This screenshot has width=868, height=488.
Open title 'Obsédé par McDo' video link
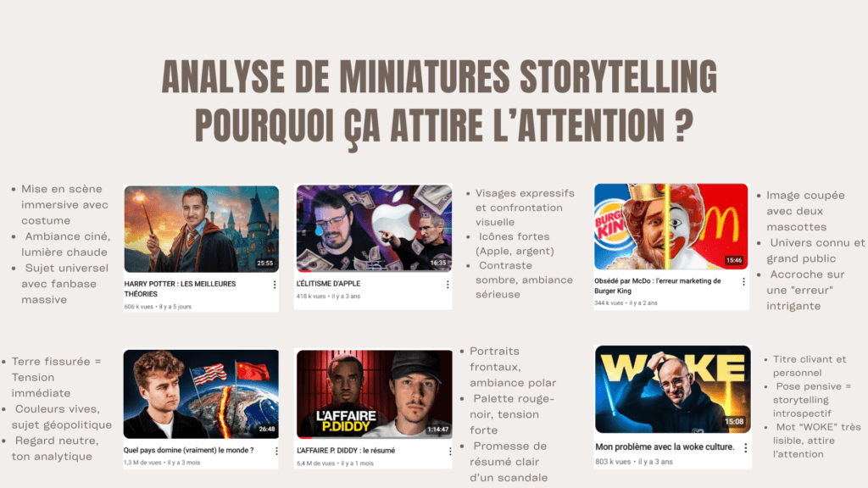(x=658, y=286)
